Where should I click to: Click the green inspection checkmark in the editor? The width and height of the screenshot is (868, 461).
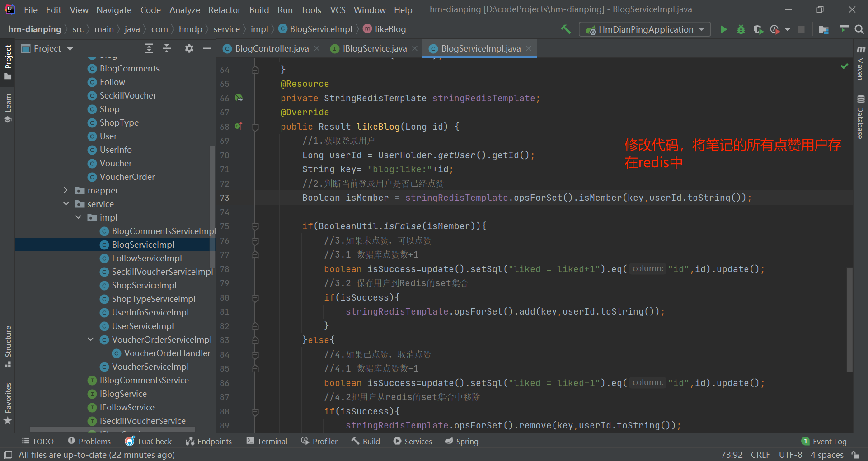(844, 66)
